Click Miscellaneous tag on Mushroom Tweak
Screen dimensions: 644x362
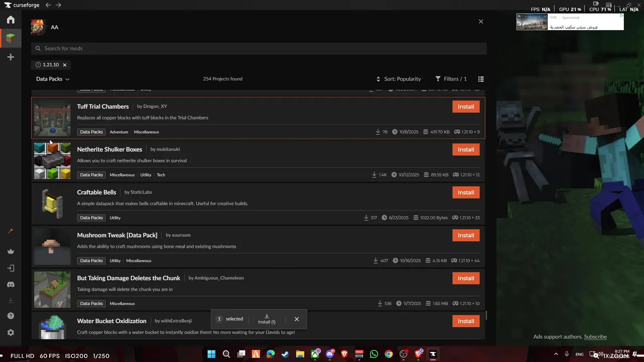click(139, 260)
